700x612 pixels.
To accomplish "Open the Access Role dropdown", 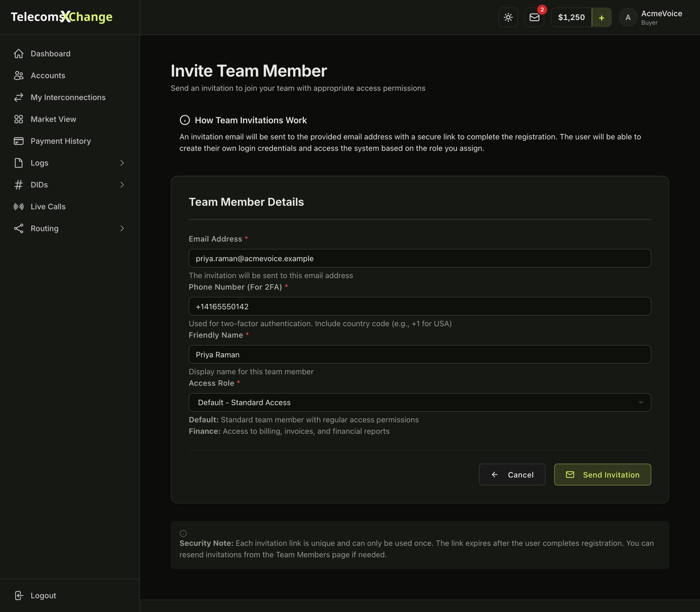I will [420, 403].
